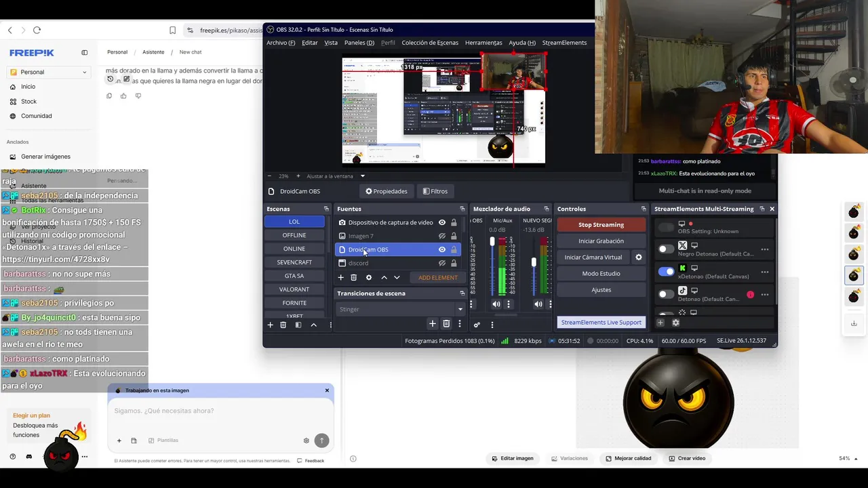Disable xDetonao Kick streaming toggle
This screenshot has height=488, width=868.
(x=666, y=272)
